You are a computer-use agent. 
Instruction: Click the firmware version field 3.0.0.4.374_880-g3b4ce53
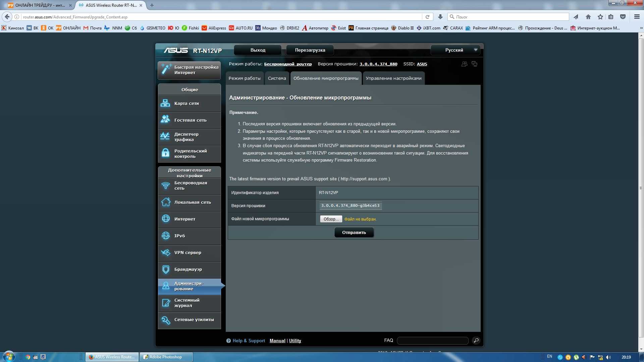tap(351, 206)
